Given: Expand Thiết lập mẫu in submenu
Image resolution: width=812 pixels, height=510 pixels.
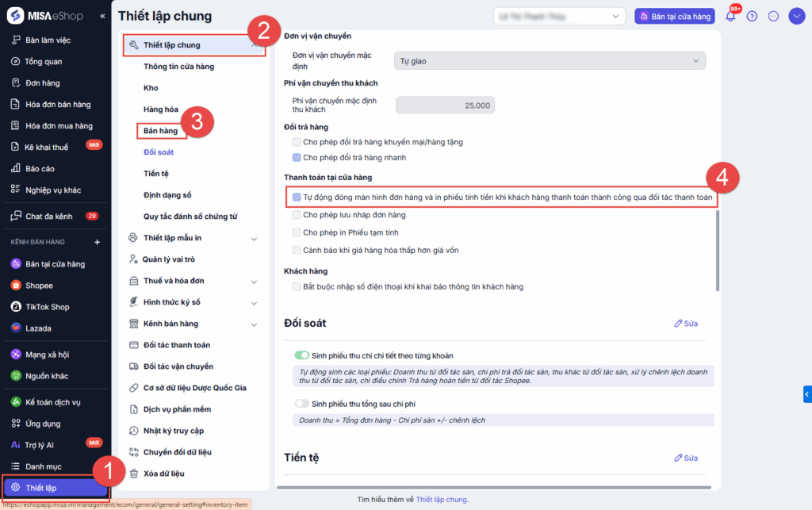Looking at the screenshot, I should click(x=255, y=239).
